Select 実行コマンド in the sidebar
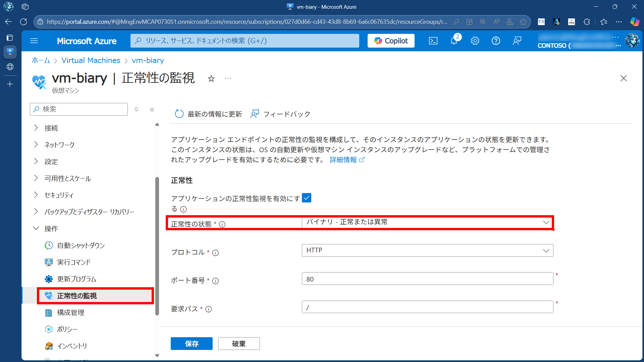This screenshot has width=644, height=362. click(x=74, y=262)
